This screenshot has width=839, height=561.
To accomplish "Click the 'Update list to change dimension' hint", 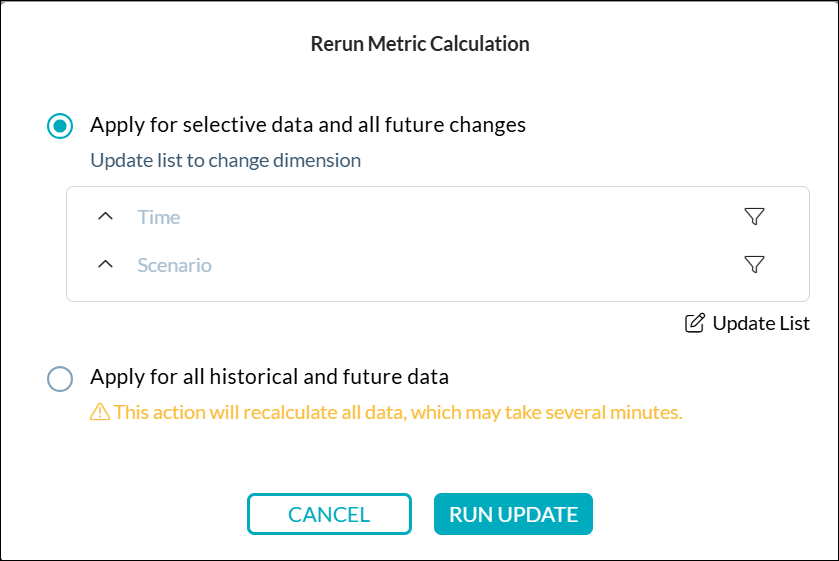I will 225,160.
